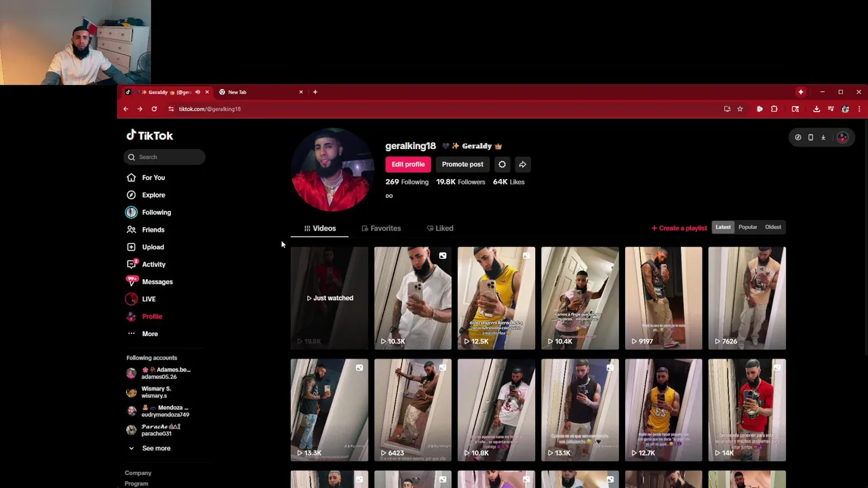The image size is (868, 488).
Task: Click browser forward arrow
Action: (x=140, y=109)
